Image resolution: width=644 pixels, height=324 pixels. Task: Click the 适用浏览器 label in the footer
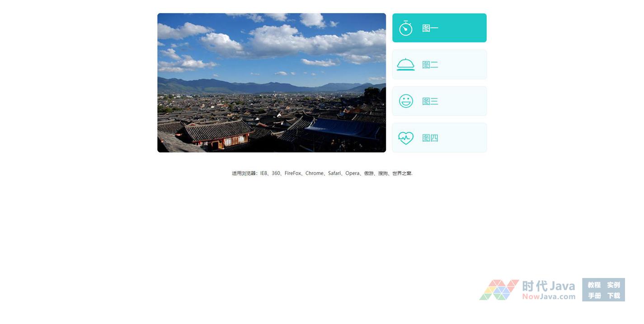click(x=244, y=173)
